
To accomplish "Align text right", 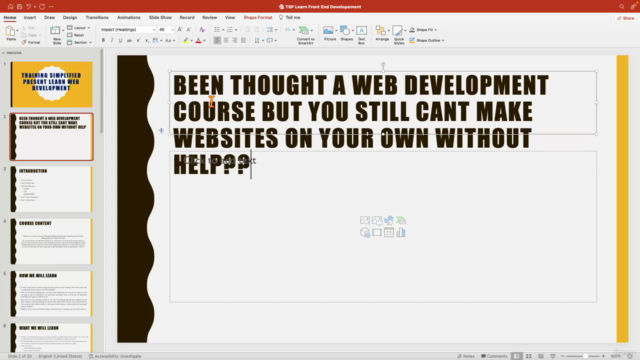I will pos(234,40).
